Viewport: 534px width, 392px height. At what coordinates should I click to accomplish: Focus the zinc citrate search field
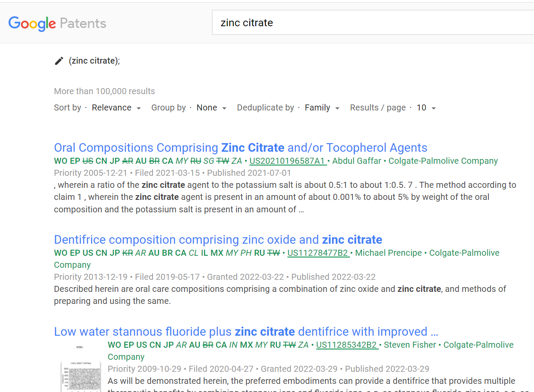pyautogui.click(x=373, y=23)
